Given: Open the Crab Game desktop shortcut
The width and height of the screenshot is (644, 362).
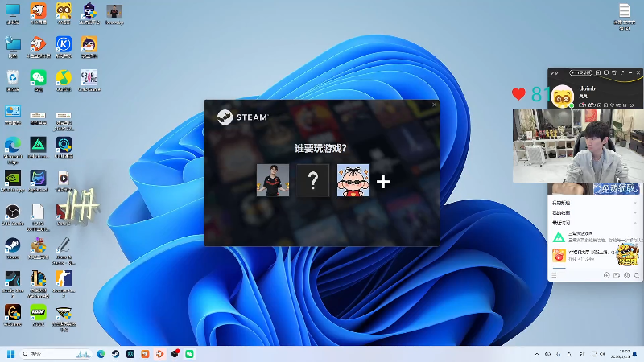Looking at the screenshot, I should (x=89, y=80).
